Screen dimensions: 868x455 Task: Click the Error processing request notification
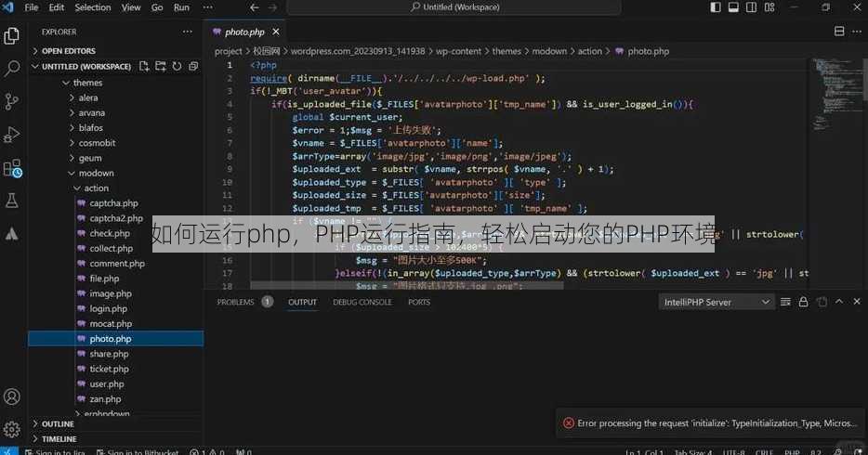pyautogui.click(x=710, y=423)
